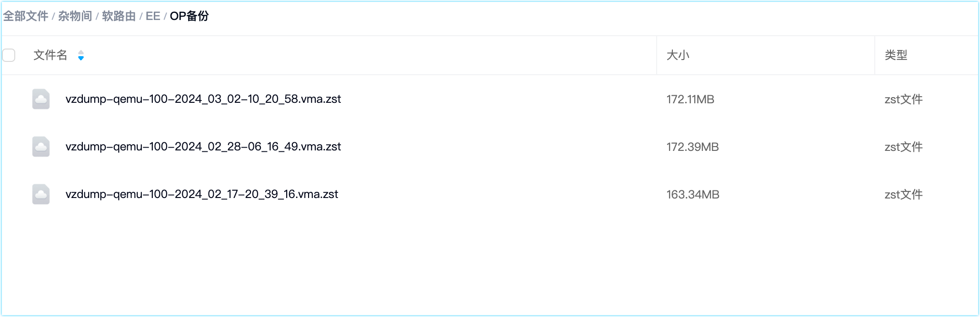
Task: Go to 全部文件 in the breadcrumb
Action: pos(26,16)
